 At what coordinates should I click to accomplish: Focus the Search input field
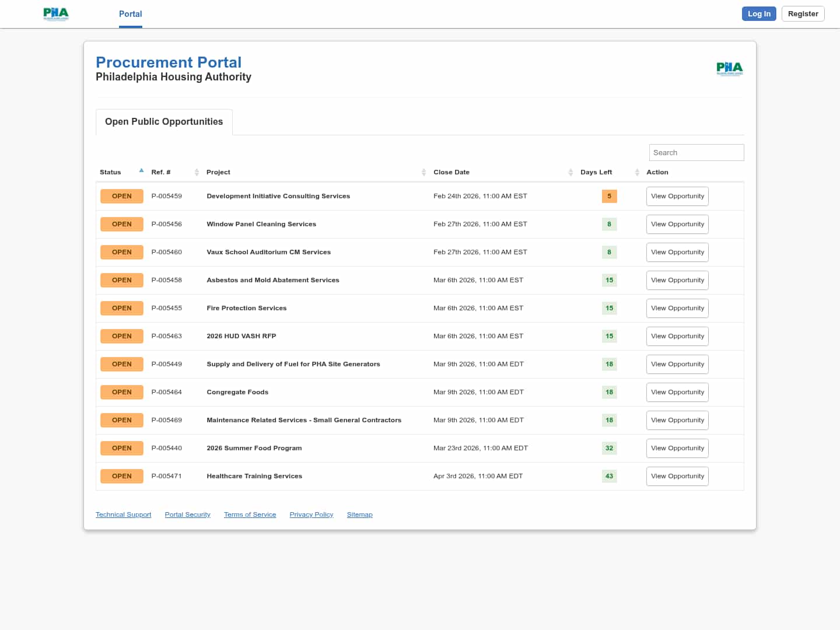coord(696,153)
